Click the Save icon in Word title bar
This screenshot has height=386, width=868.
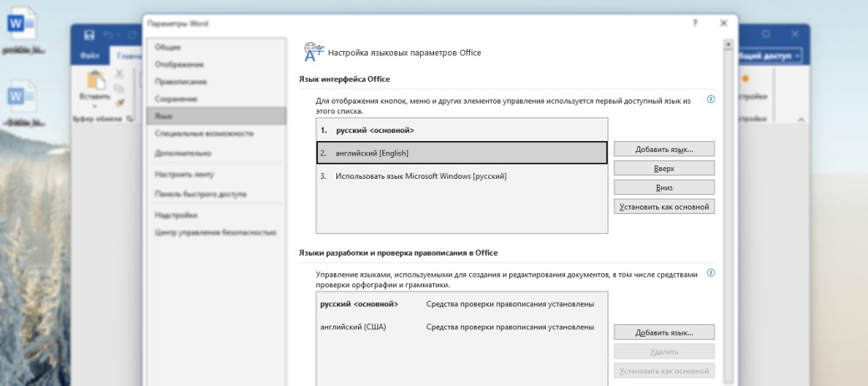[x=89, y=35]
